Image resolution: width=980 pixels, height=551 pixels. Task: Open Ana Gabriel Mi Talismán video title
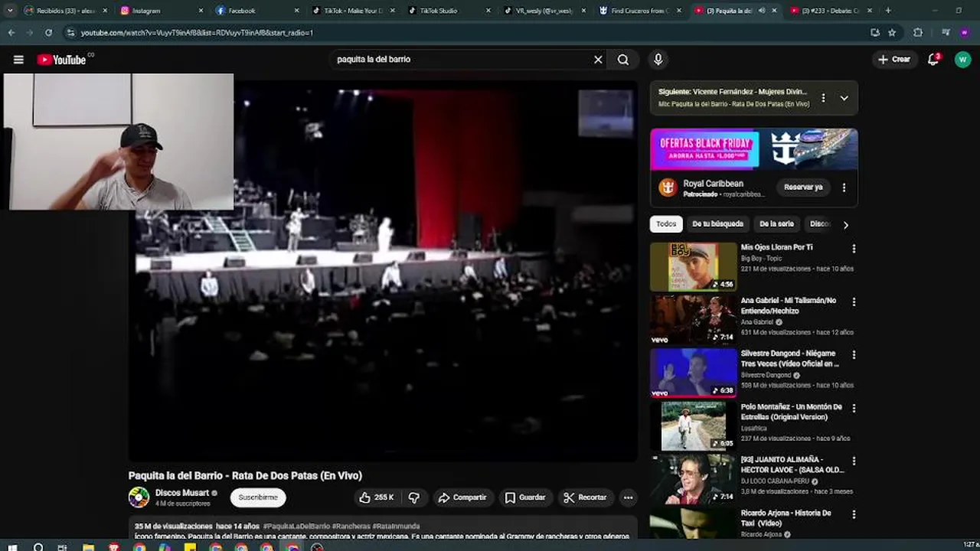[x=789, y=305]
